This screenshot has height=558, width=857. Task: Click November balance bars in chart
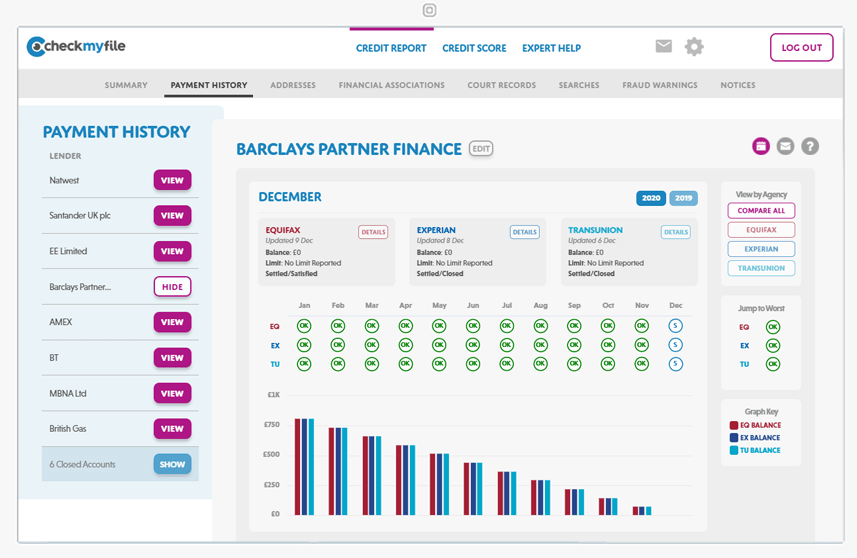click(x=642, y=510)
